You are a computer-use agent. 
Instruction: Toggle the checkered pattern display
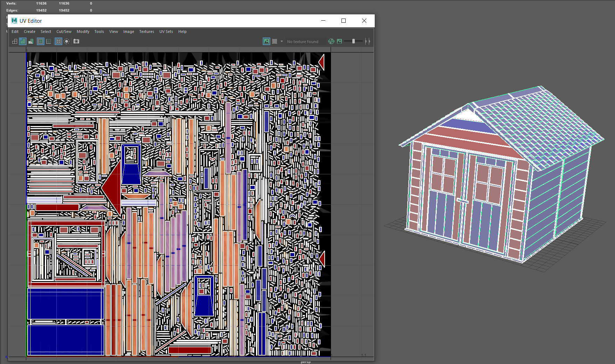pos(275,41)
